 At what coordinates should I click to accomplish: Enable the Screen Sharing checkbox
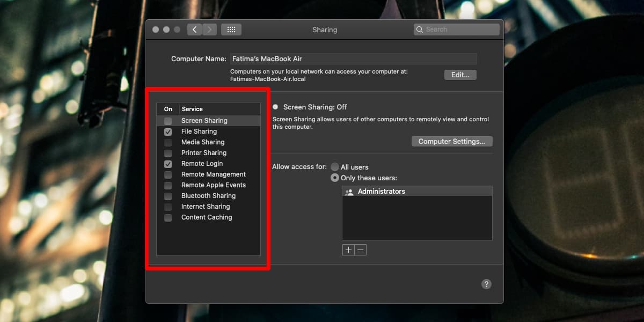(168, 121)
